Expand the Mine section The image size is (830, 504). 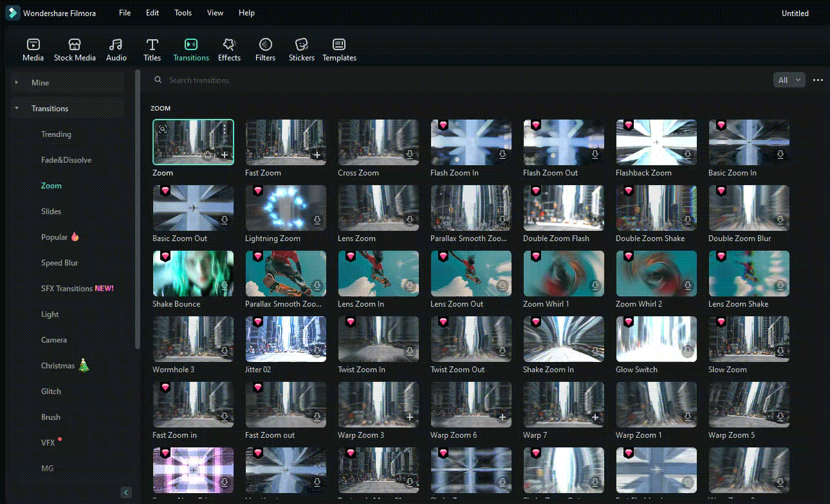tap(17, 83)
